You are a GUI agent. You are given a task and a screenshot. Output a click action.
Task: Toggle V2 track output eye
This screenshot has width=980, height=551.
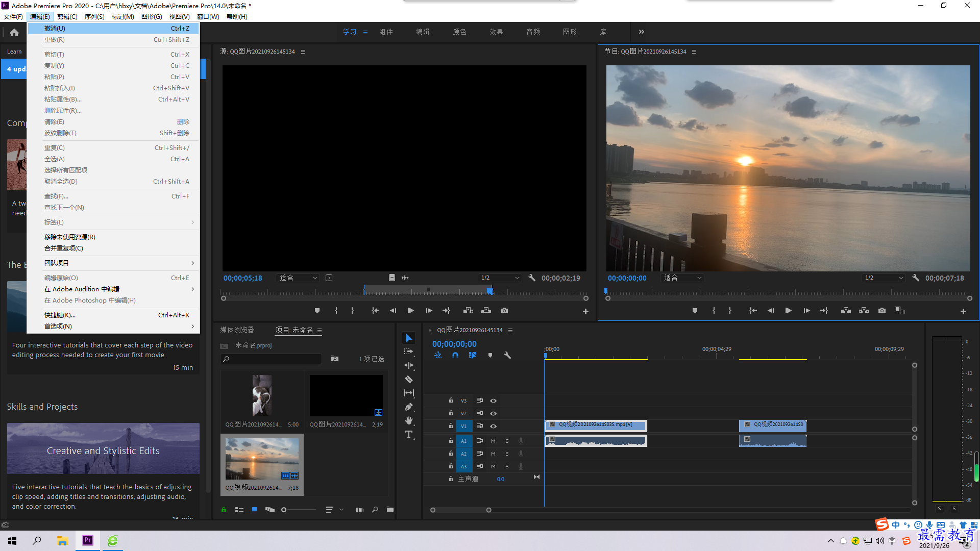(493, 413)
